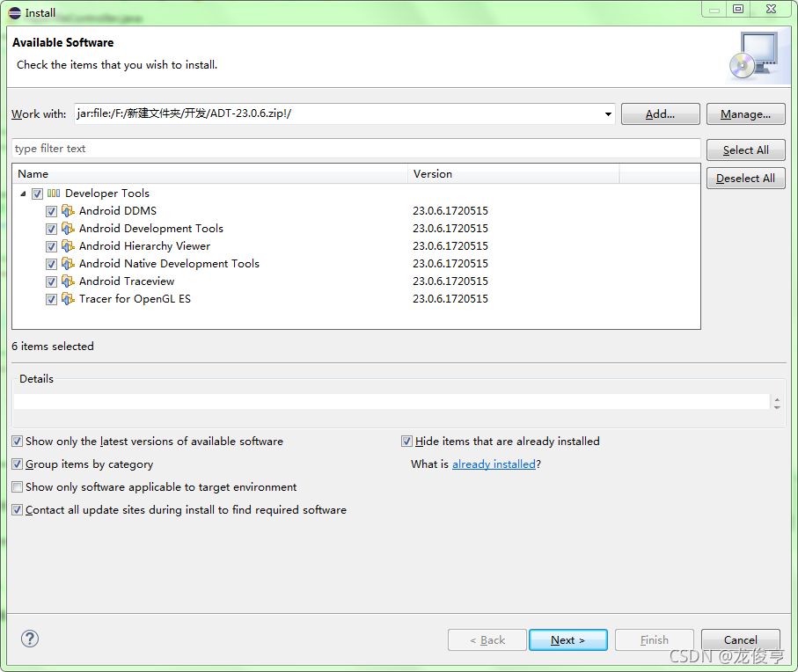Select the Android DDMS row text
Image resolution: width=798 pixels, height=672 pixels.
pos(118,210)
